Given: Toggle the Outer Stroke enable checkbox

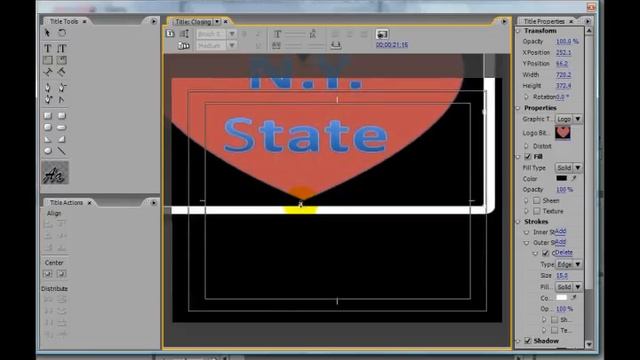Looking at the screenshot, I should pyautogui.click(x=545, y=253).
